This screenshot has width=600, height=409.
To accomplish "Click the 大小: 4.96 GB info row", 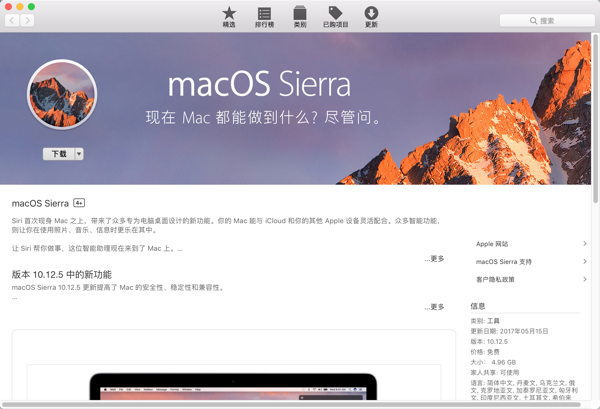I will click(x=493, y=362).
